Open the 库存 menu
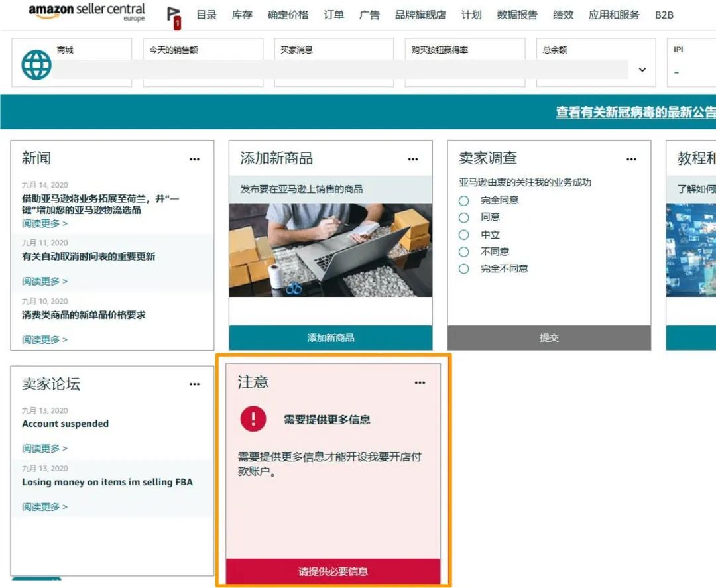The width and height of the screenshot is (716, 588). (x=241, y=15)
